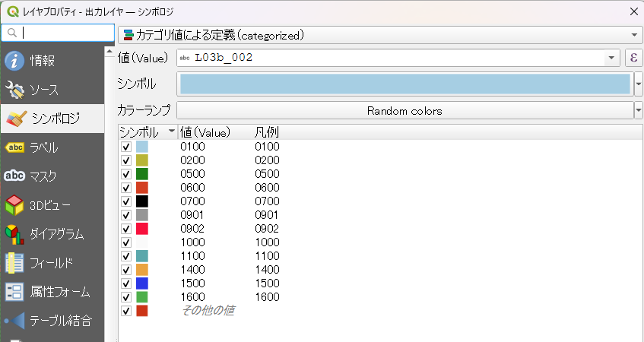Open the マスク abc icon
Image resolution: width=644 pixels, height=342 pixels.
14,176
